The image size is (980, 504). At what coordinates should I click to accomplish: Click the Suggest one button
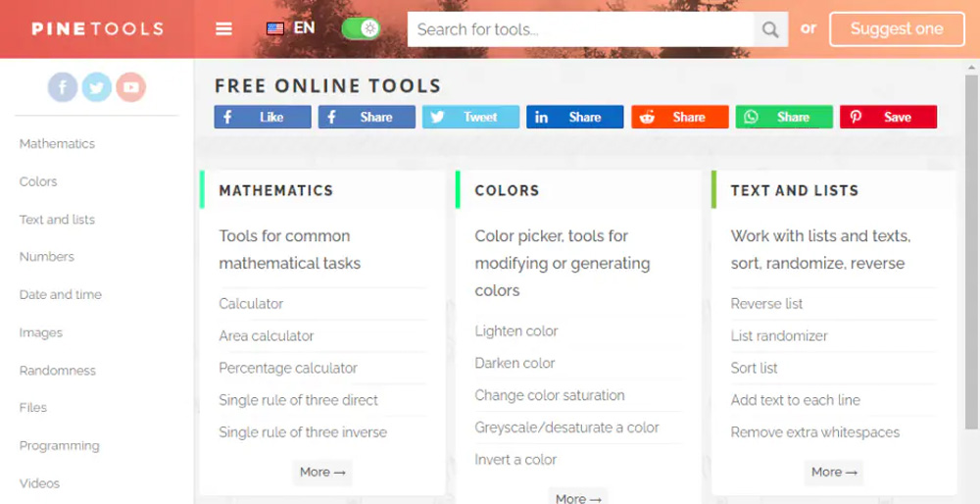click(897, 28)
